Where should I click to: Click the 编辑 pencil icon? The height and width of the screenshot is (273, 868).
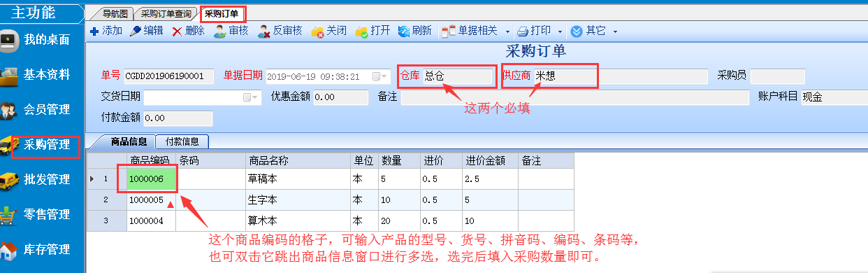[x=136, y=31]
